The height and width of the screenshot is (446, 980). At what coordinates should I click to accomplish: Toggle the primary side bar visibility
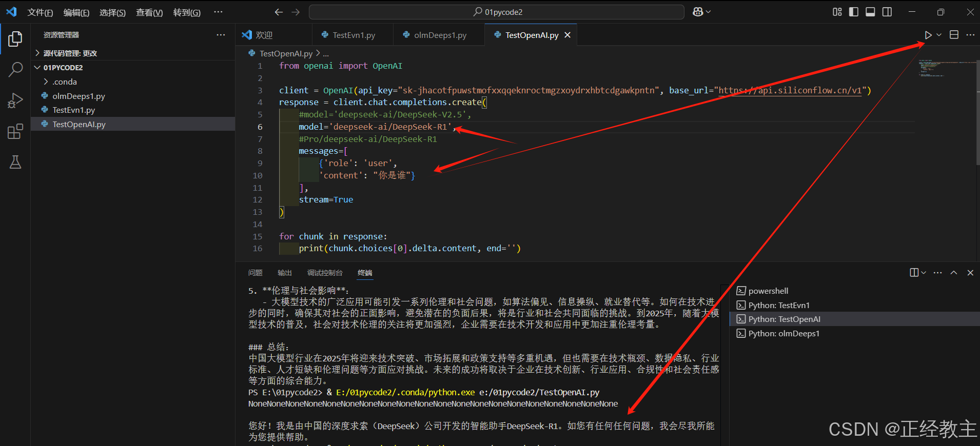coord(854,12)
